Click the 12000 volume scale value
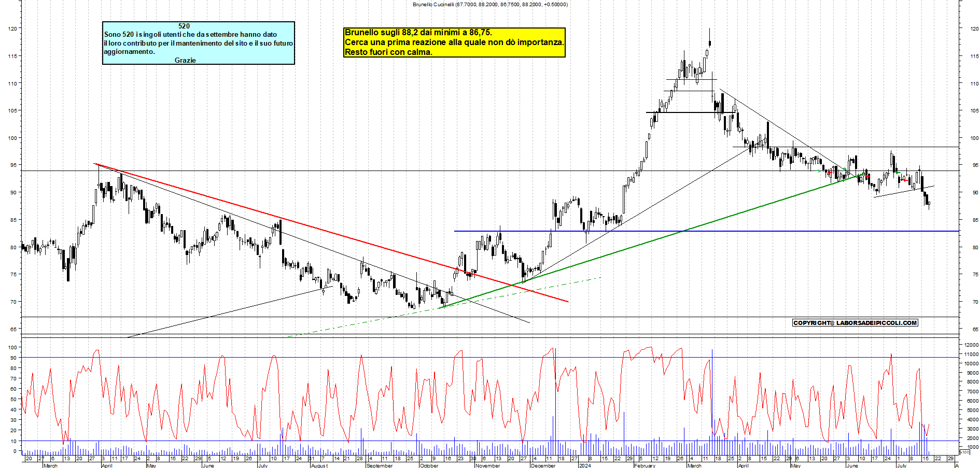 [971, 345]
